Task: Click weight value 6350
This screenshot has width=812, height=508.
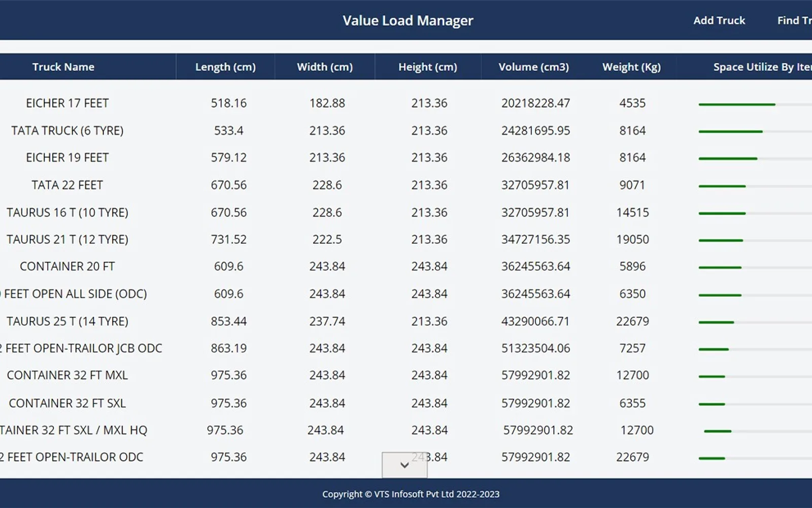Action: point(632,294)
